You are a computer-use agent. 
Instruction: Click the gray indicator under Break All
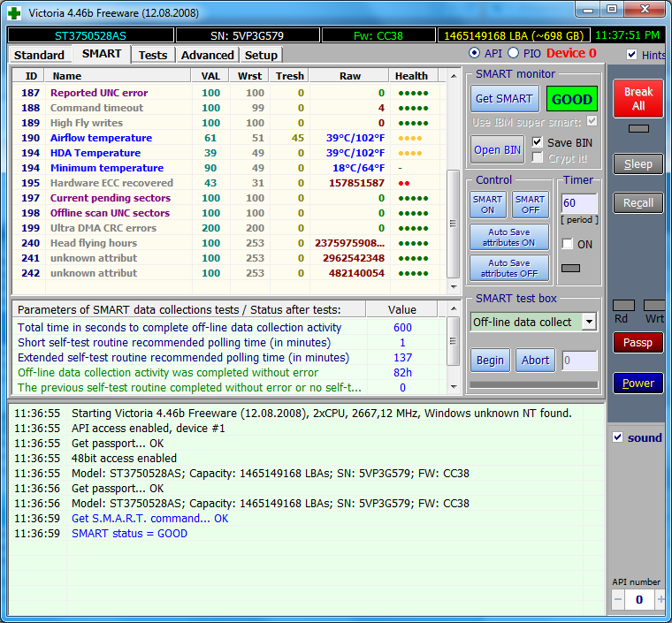[638, 128]
